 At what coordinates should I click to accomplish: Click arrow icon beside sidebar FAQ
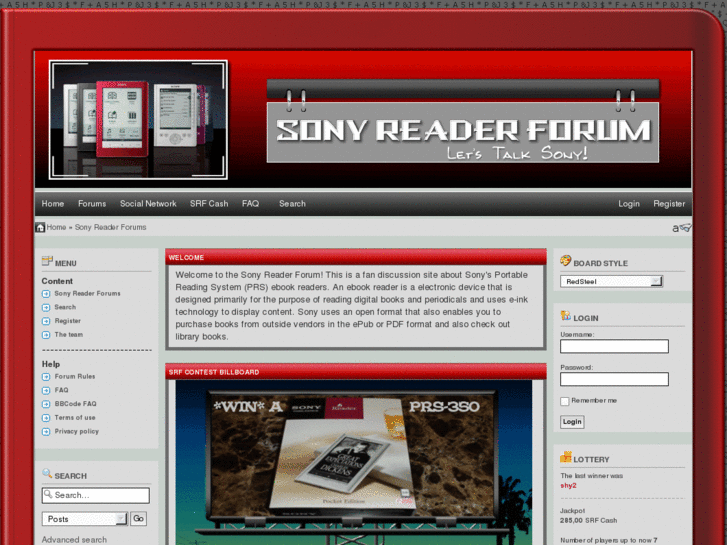(x=46, y=391)
